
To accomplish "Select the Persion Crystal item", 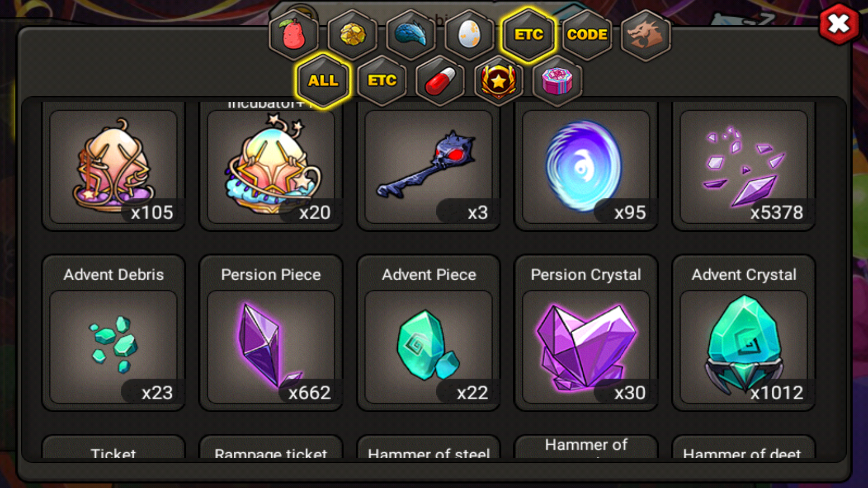I will (x=586, y=333).
